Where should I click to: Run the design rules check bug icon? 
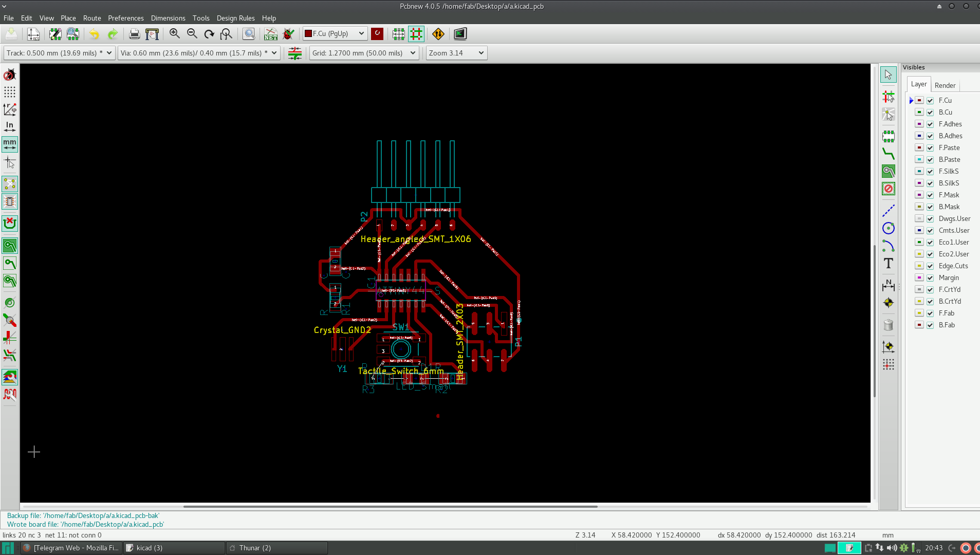pyautogui.click(x=288, y=34)
